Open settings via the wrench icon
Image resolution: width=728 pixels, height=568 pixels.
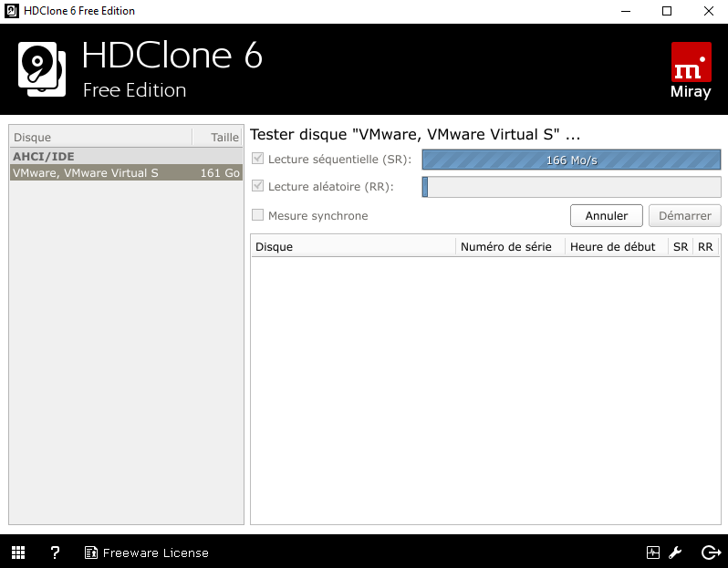[676, 553]
